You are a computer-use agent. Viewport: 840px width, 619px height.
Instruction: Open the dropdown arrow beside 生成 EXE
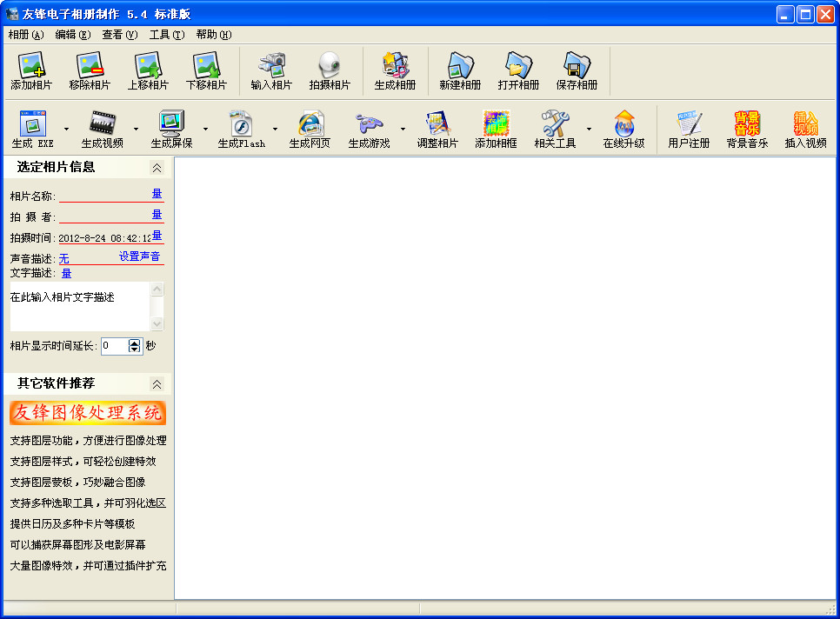pos(66,129)
